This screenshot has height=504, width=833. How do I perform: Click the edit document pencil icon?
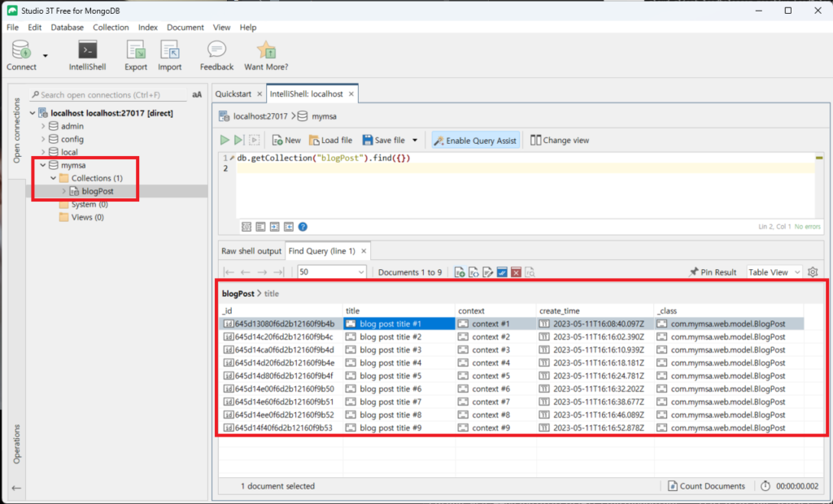[488, 272]
